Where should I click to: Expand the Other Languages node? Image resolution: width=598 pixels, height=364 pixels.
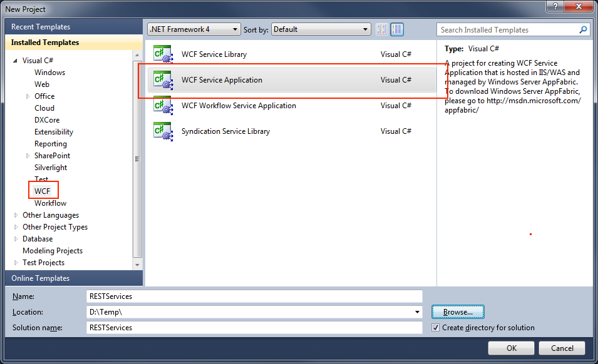pyautogui.click(x=16, y=215)
